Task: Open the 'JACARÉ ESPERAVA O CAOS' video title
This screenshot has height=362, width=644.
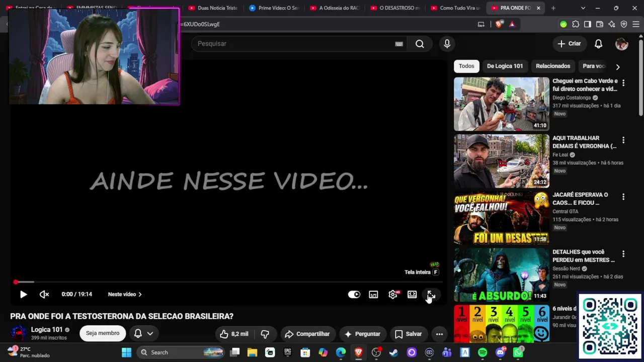Action: pyautogui.click(x=580, y=199)
